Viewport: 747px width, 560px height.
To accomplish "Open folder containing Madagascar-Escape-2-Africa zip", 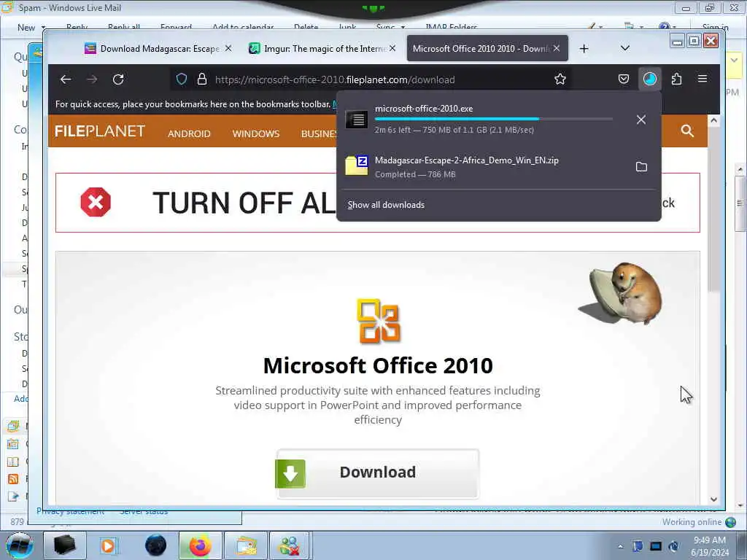I will (x=641, y=167).
